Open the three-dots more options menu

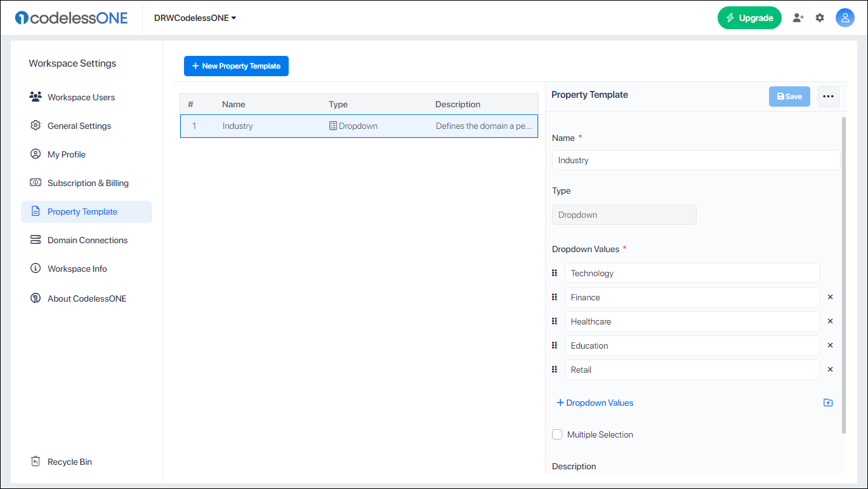[828, 97]
